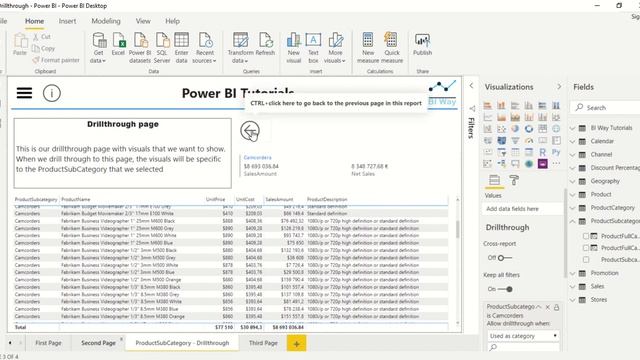Expand the BI Way Tutorials table

click(572, 128)
